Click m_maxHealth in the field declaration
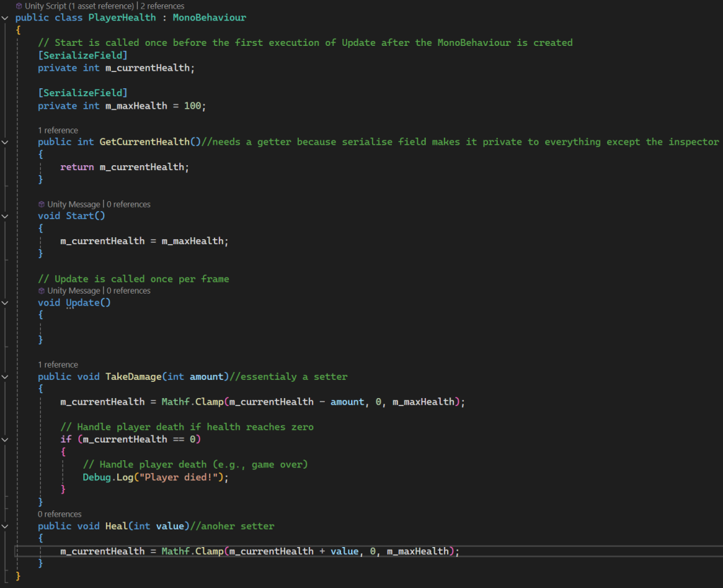Screen dimensions: 723x588 coord(136,106)
